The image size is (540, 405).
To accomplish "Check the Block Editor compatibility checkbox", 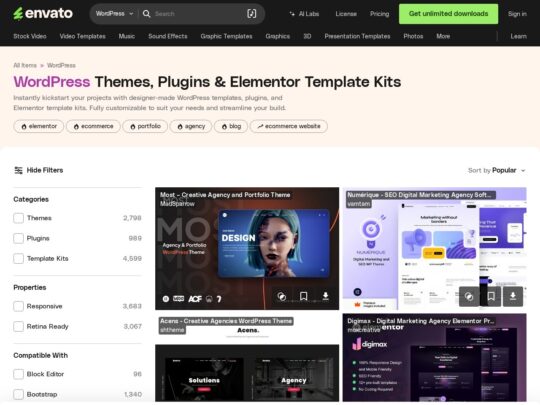I will tap(19, 374).
